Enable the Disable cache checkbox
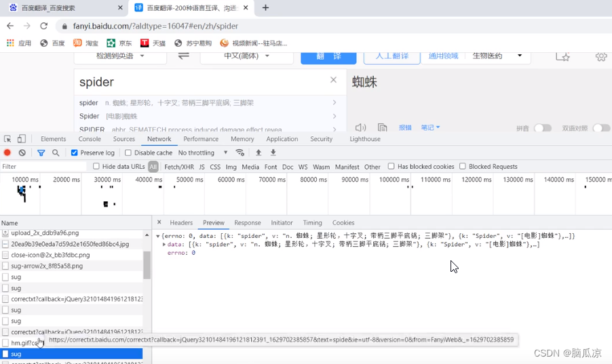The width and height of the screenshot is (612, 364). tap(128, 153)
